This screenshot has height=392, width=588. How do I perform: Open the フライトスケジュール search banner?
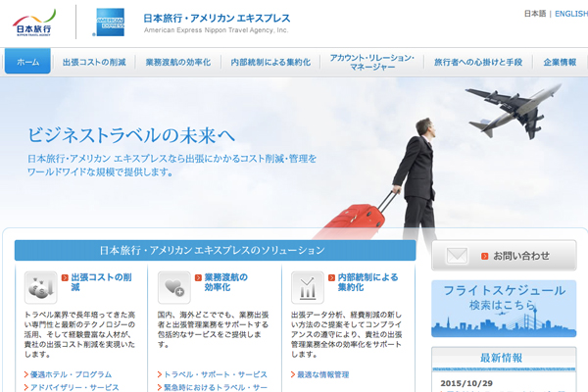(504, 309)
